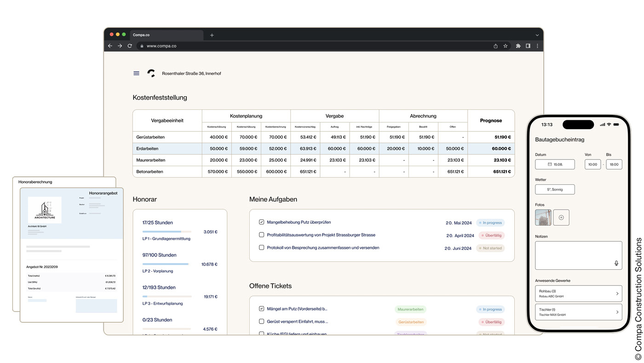644x363 pixels.
Task: Check Profitabilitätsauswertung task checkbox
Action: (x=261, y=235)
